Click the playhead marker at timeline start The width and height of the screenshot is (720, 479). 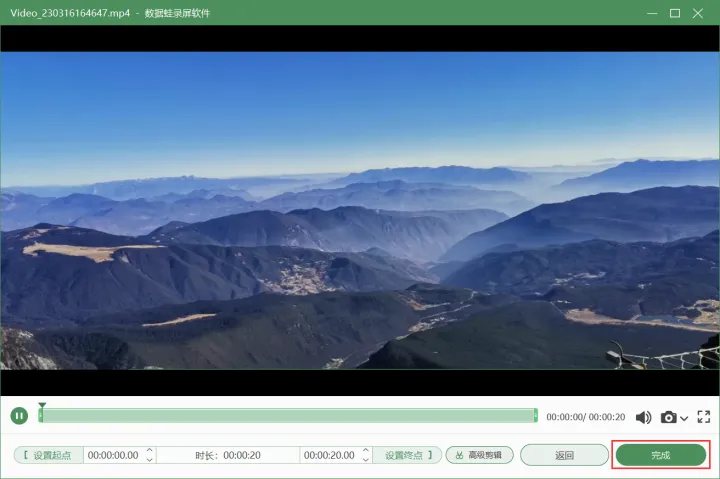point(42,406)
